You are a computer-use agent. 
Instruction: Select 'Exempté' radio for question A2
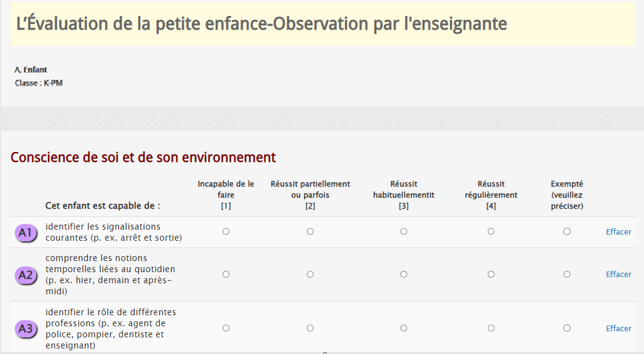point(566,274)
